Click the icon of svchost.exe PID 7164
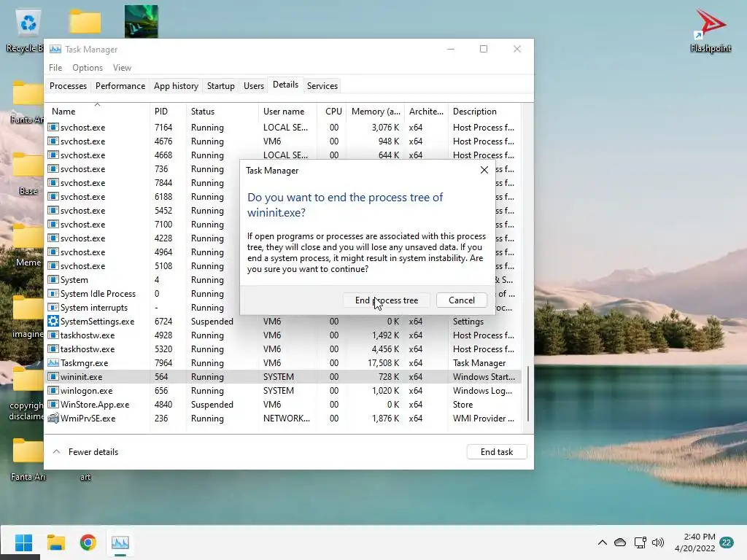This screenshot has height=560, width=747. coord(53,128)
